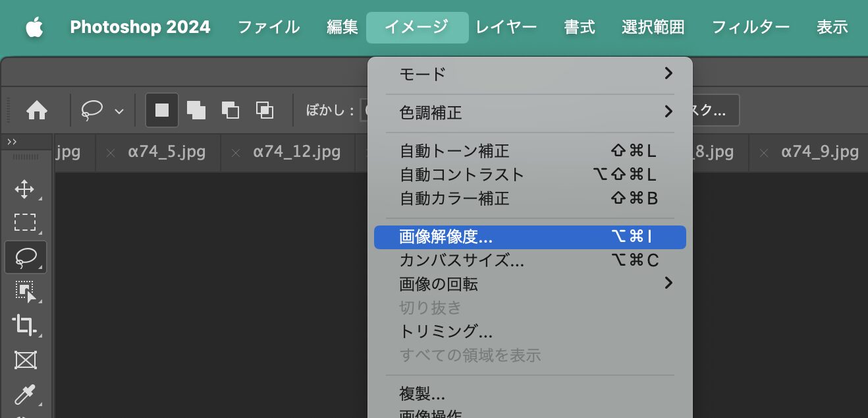Close the open イメージ menu in menu bar
Screen dimensions: 868x418
[x=418, y=27]
